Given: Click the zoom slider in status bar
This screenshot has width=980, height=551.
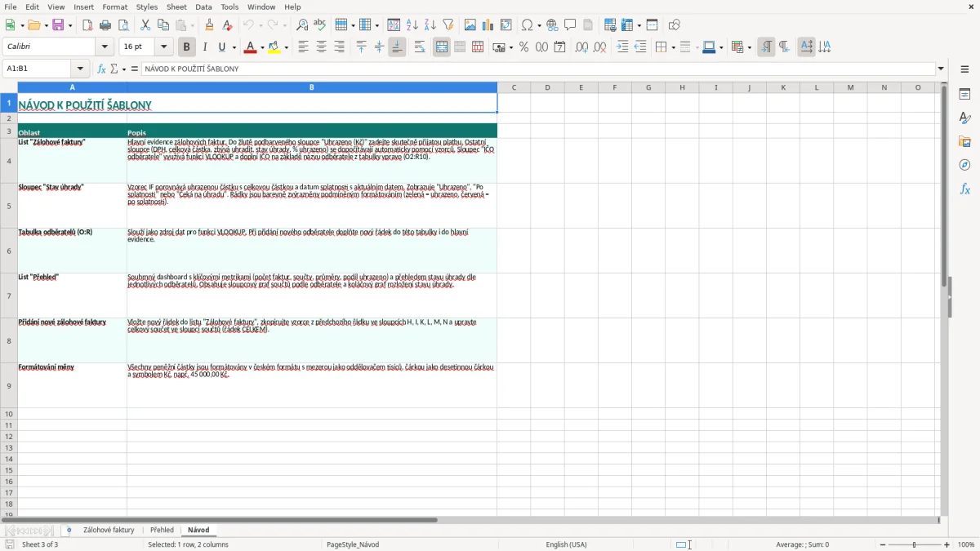Looking at the screenshot, I should 914,544.
